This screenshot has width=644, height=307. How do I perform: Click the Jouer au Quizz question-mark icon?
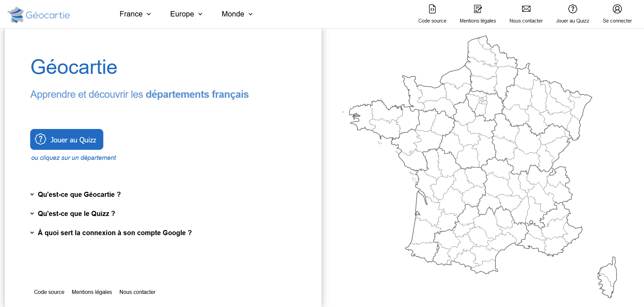pyautogui.click(x=573, y=9)
